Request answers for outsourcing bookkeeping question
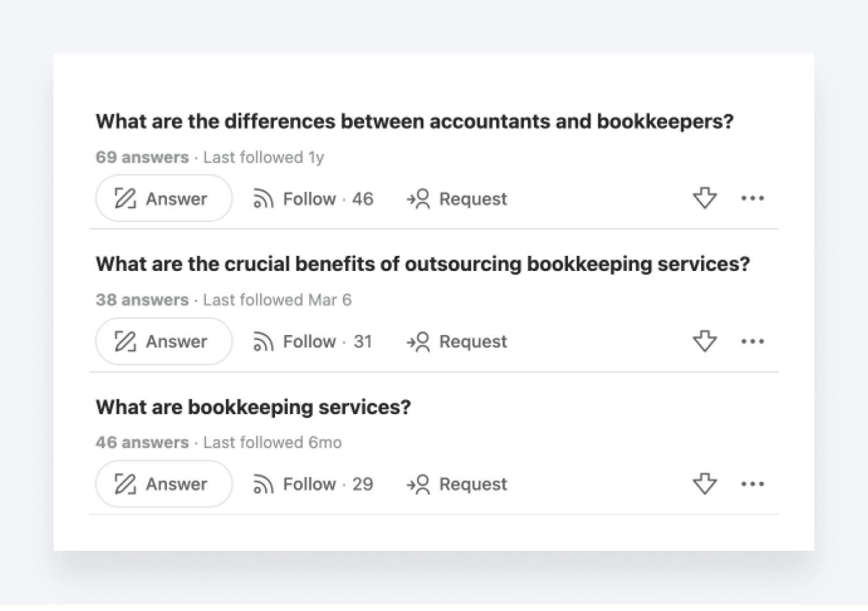 pyautogui.click(x=457, y=341)
